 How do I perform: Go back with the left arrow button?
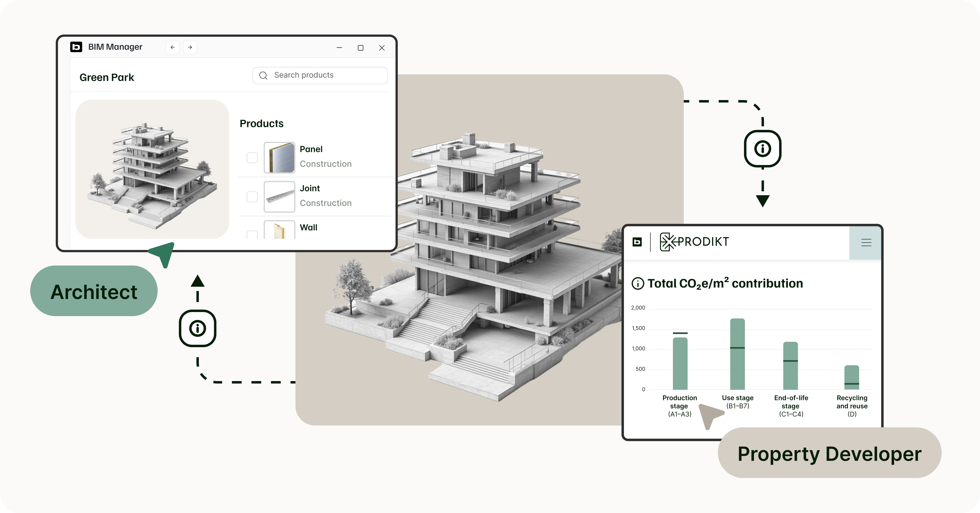[173, 47]
